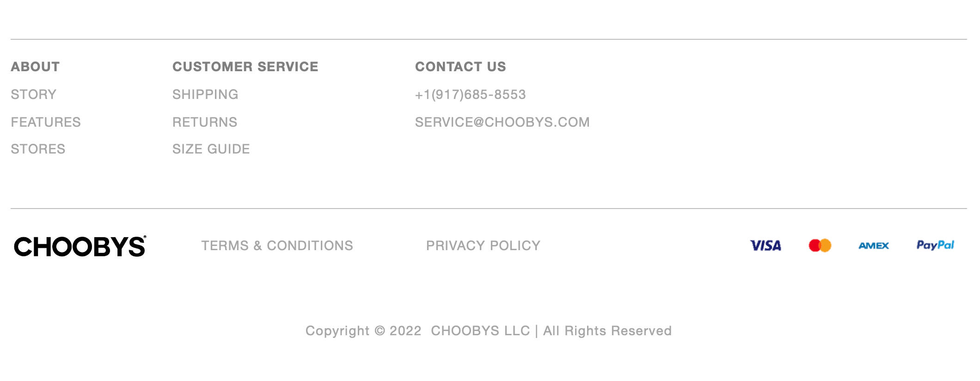Click the Visa payment icon
980x381 pixels.
tap(766, 246)
